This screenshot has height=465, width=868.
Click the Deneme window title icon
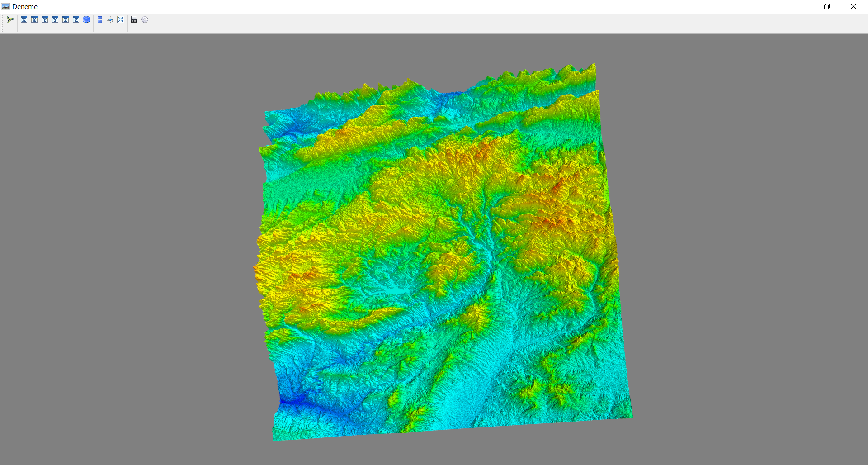click(x=5, y=6)
